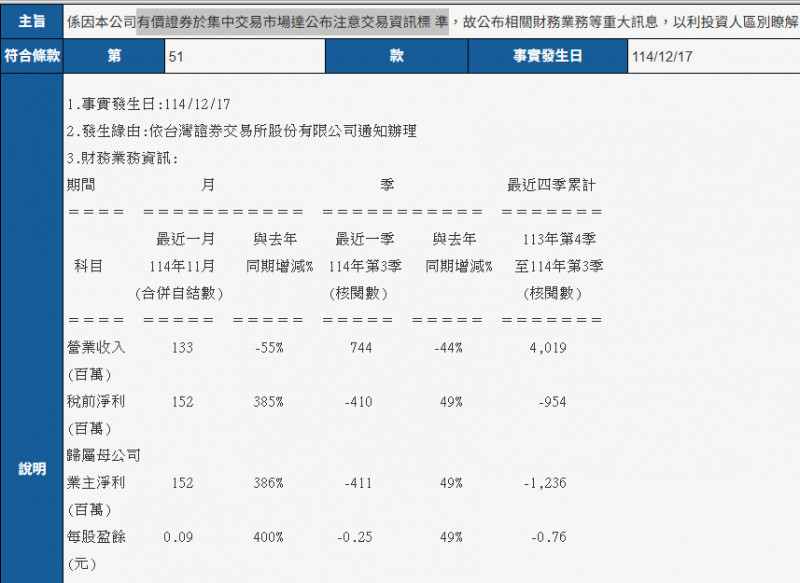Click the 營業收入 row label
800x583 pixels.
coord(94,347)
